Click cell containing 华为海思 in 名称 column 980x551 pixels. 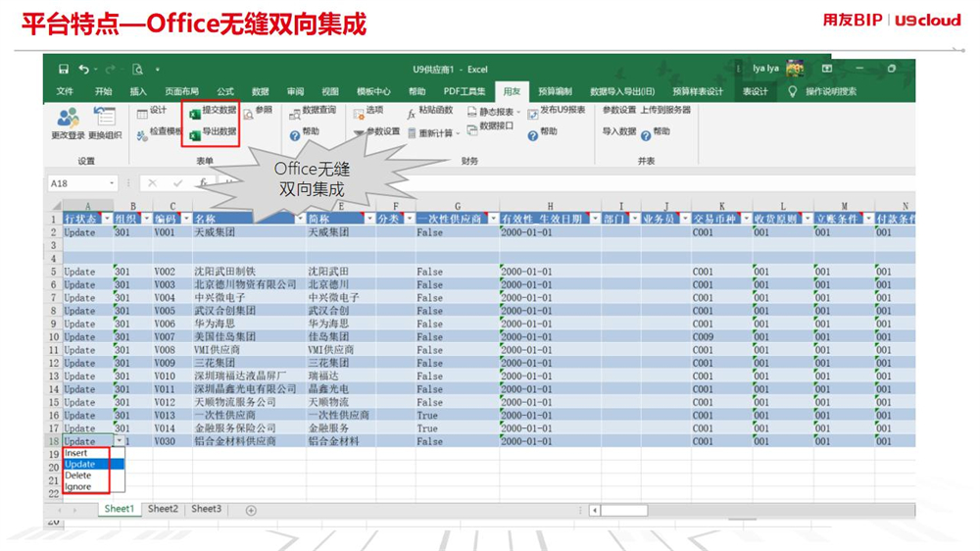coord(249,324)
